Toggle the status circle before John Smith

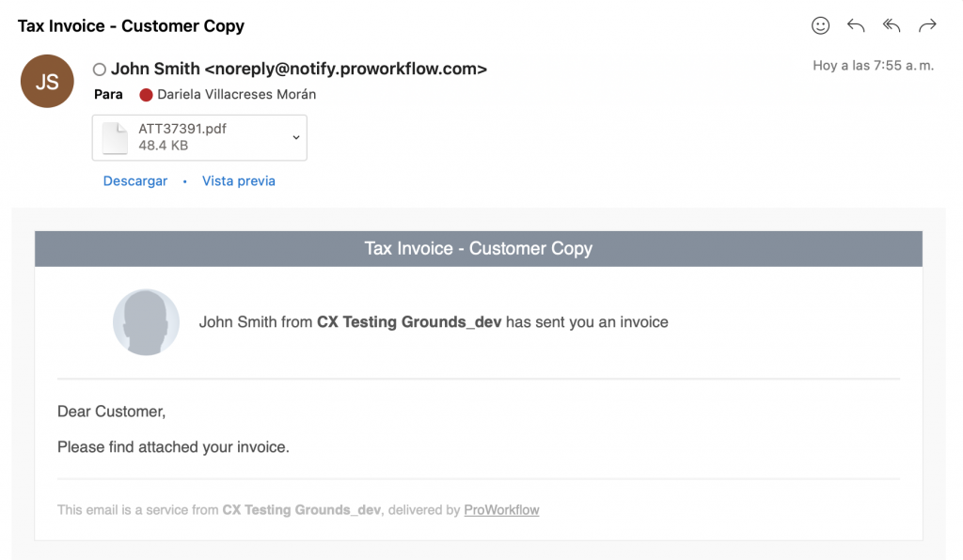pos(100,70)
